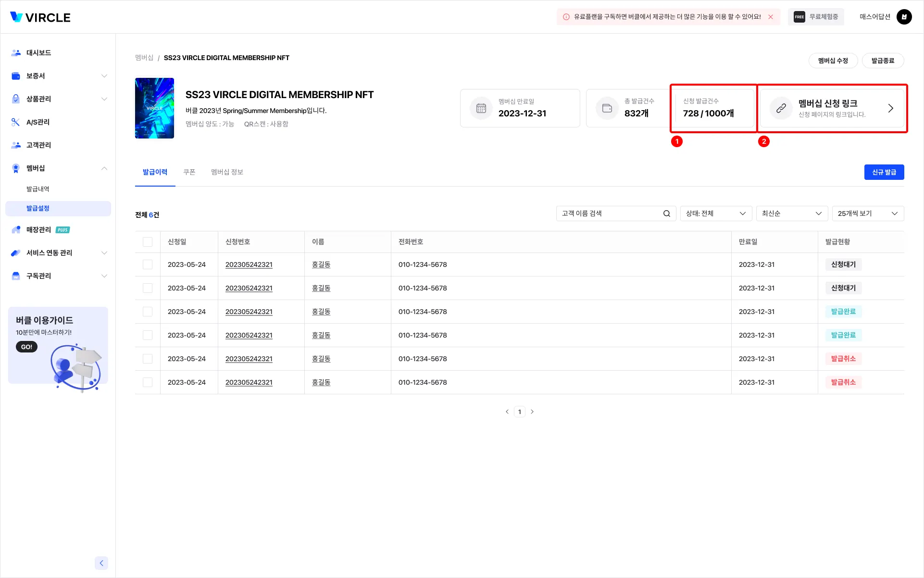Click the 신규 발급 button
924x578 pixels.
(884, 172)
